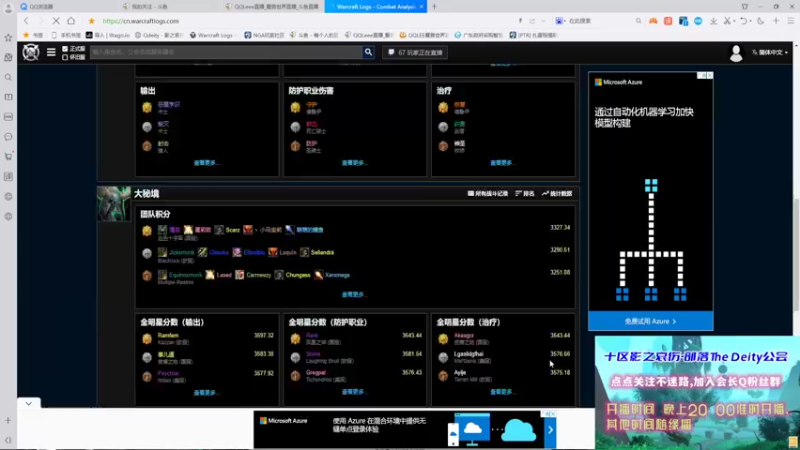The image size is (800, 450).
Task: Stop loading the page in browser toolbar
Action: point(56,21)
